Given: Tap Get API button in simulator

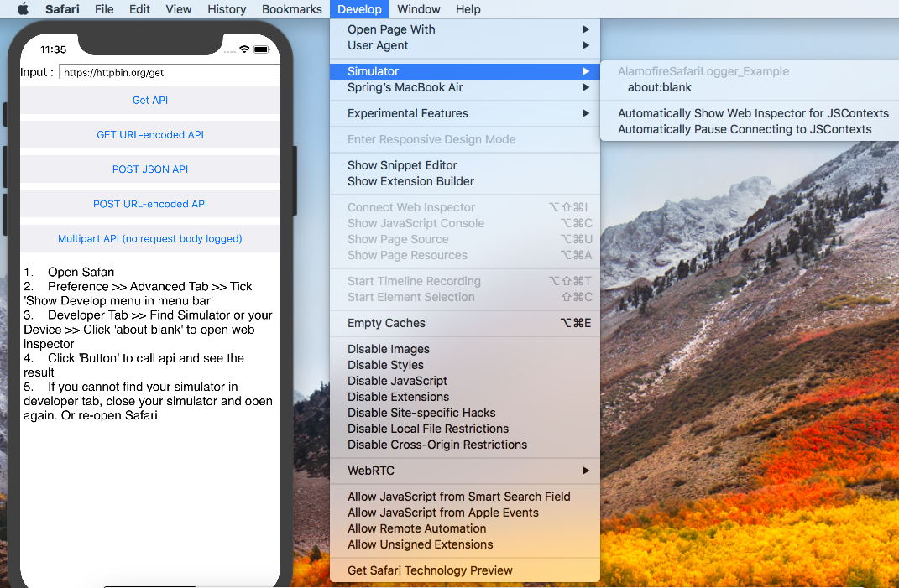Looking at the screenshot, I should point(150,101).
